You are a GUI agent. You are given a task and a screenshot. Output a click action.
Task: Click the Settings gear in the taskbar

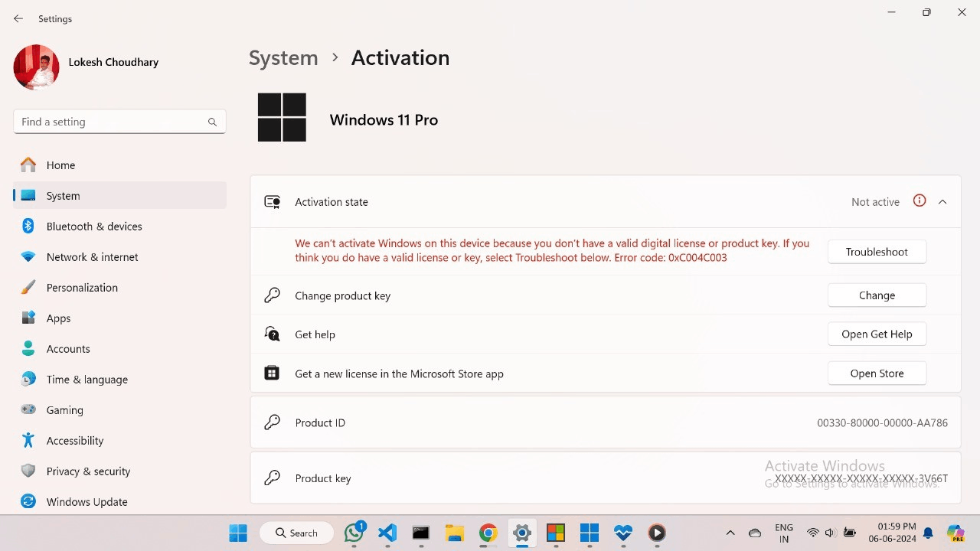point(522,533)
